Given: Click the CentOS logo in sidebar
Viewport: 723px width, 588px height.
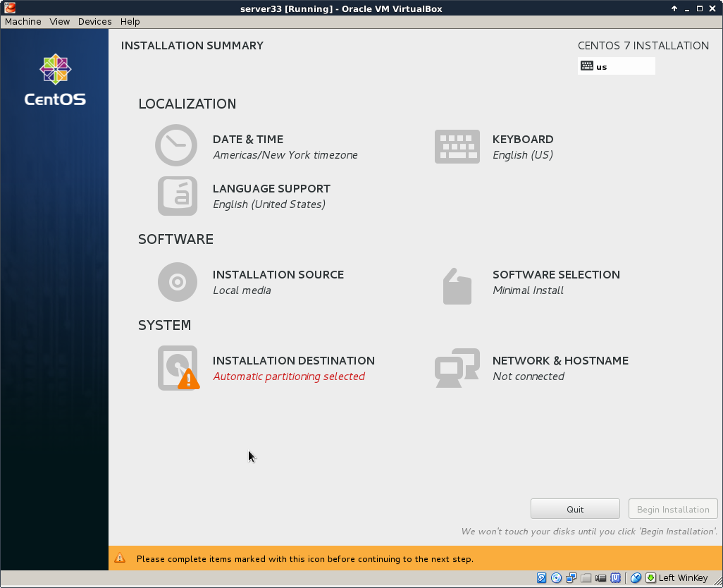Looking at the screenshot, I should pos(56,80).
